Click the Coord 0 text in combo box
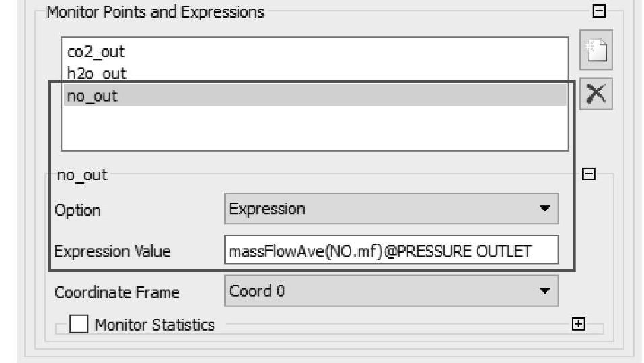Image resolution: width=644 pixels, height=363 pixels. click(251, 292)
